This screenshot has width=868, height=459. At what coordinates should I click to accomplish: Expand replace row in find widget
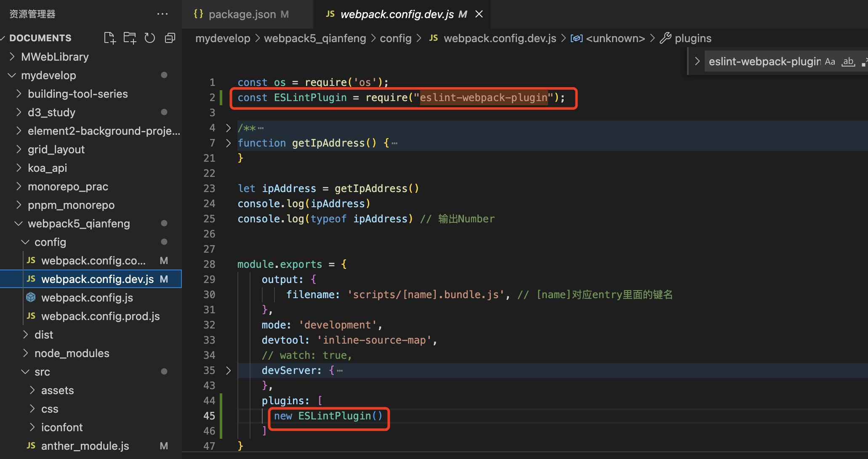(697, 61)
